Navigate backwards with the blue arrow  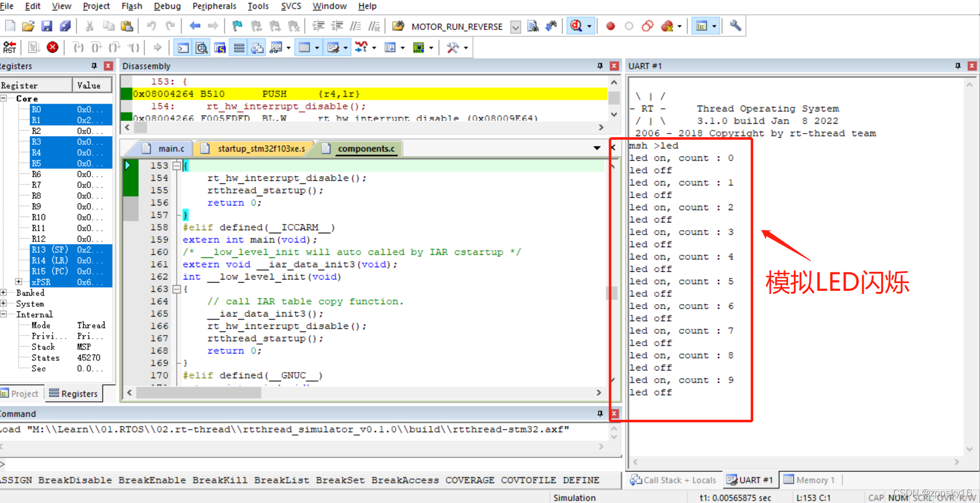[195, 26]
